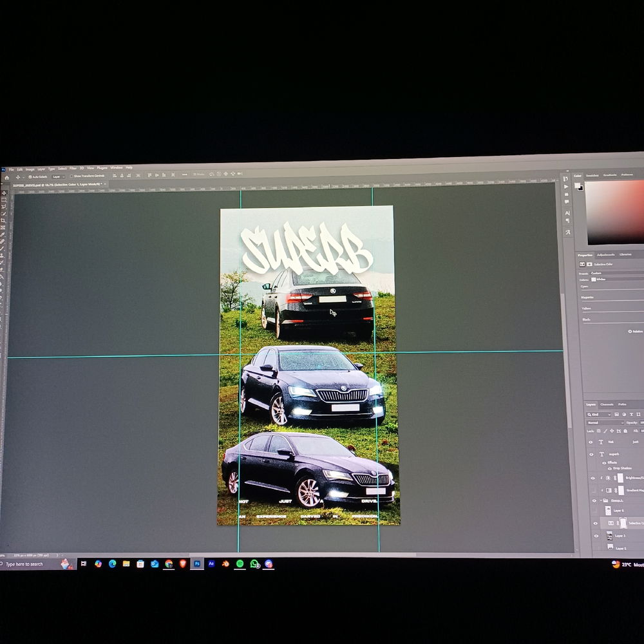Open the Window menu
Screen dimensions: 644x644
click(x=116, y=167)
